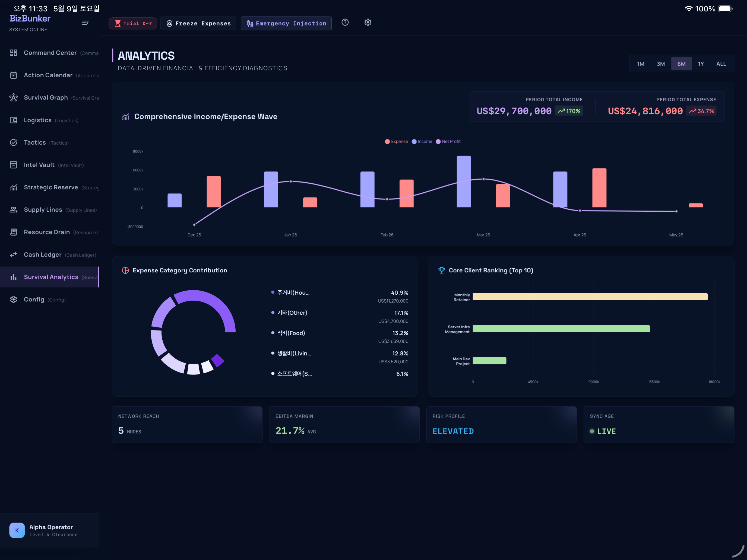This screenshot has height=560, width=747.
Task: Click the Sync Age LIVE card
Action: click(659, 425)
